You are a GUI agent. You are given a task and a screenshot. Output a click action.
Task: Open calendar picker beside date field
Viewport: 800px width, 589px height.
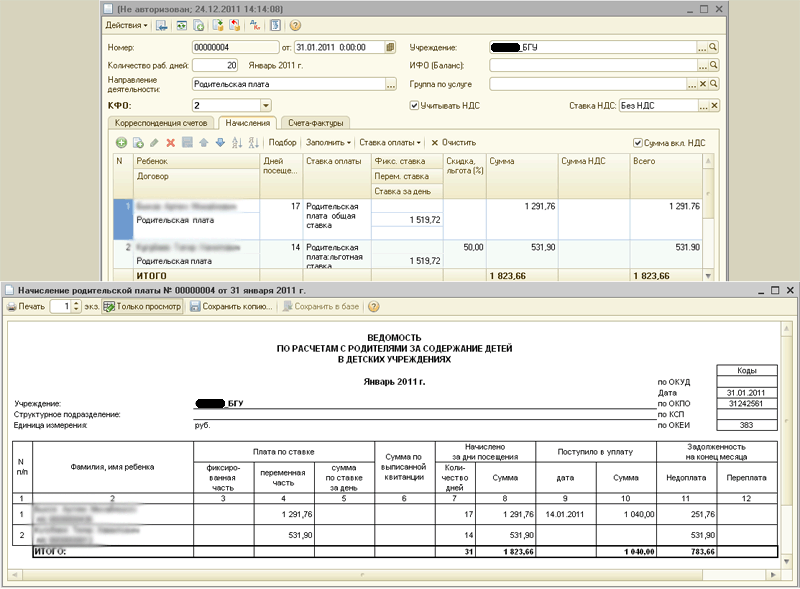(x=389, y=47)
